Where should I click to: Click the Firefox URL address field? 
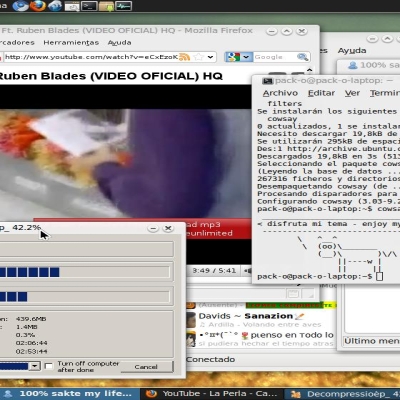[91, 57]
